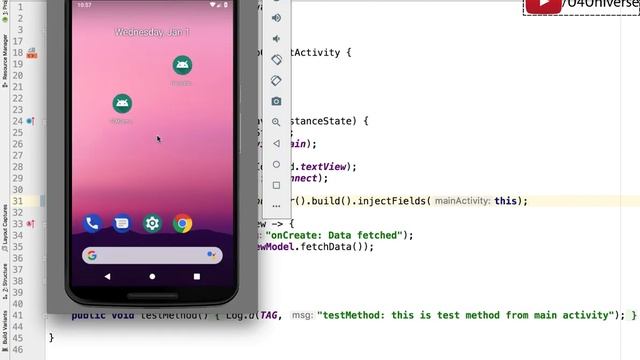Lower volume with emulator volume down icon
The width and height of the screenshot is (640, 360).
276,39
